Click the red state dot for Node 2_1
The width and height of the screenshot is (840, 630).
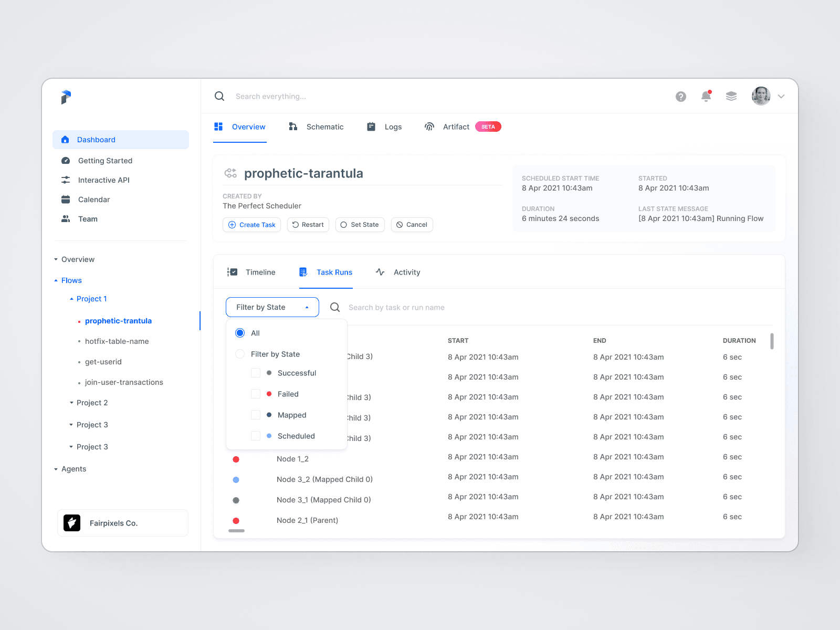[236, 521]
